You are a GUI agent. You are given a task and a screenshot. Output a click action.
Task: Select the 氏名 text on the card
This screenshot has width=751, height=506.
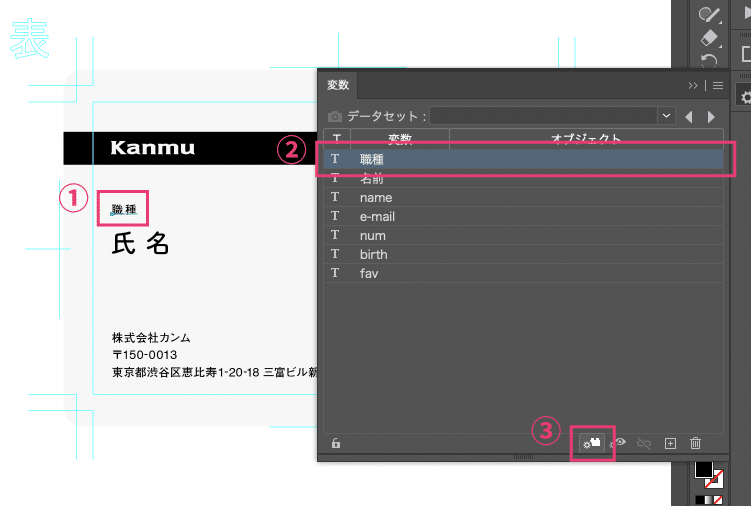140,243
